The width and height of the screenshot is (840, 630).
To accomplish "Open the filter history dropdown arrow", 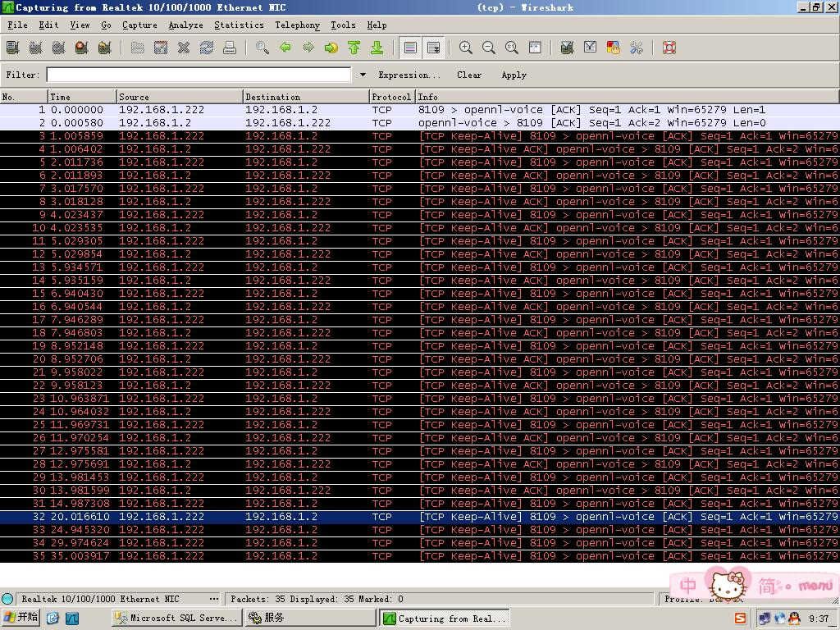I will [x=363, y=75].
